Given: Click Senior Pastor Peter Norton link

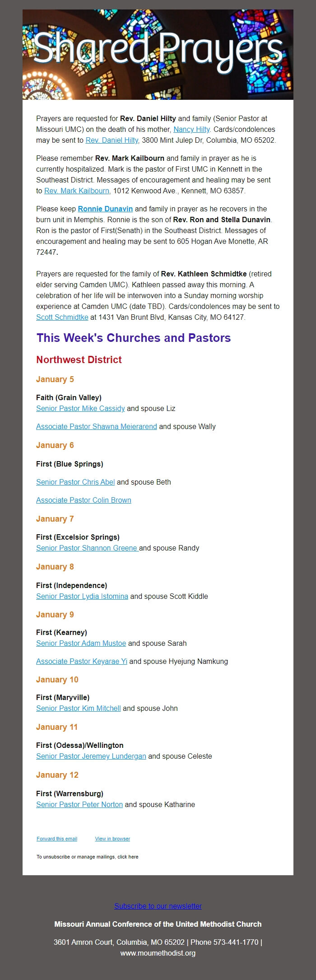Looking at the screenshot, I should (x=79, y=804).
